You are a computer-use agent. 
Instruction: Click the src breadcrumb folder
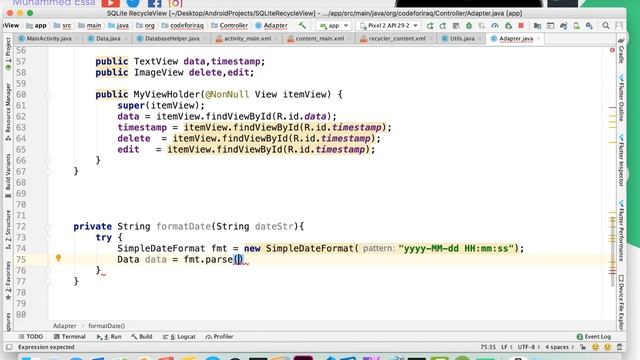click(62, 25)
